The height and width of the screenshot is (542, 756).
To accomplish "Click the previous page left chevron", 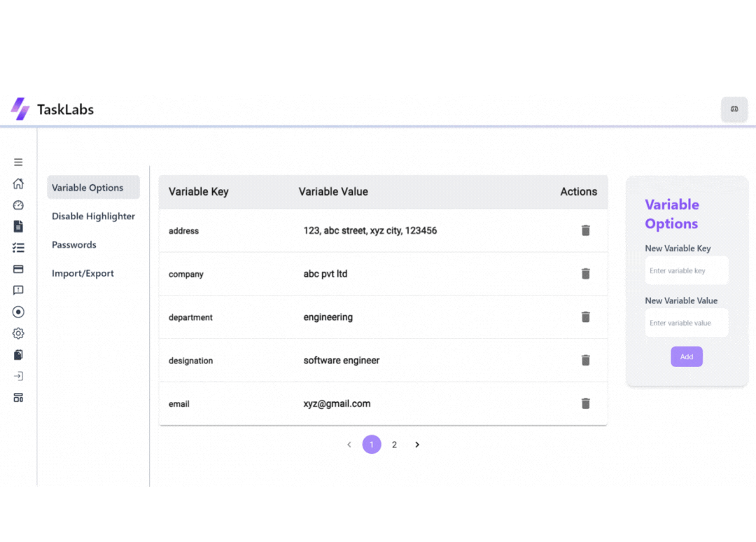I will [349, 445].
